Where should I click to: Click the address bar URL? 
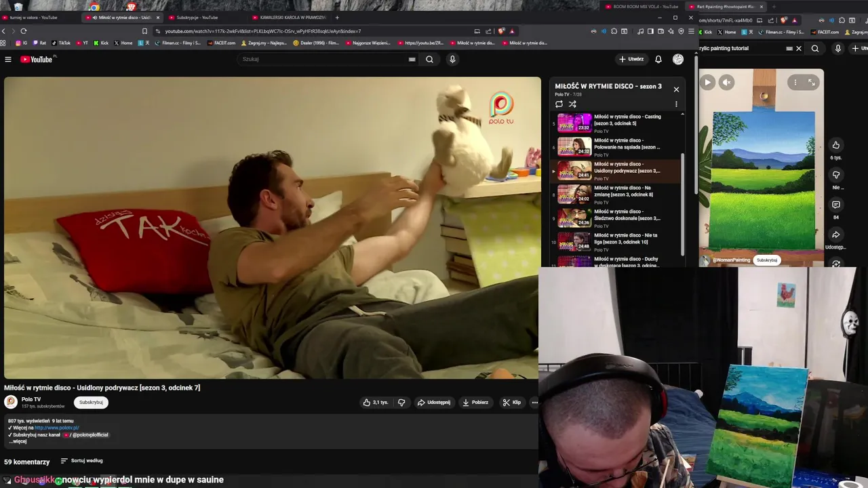(262, 31)
